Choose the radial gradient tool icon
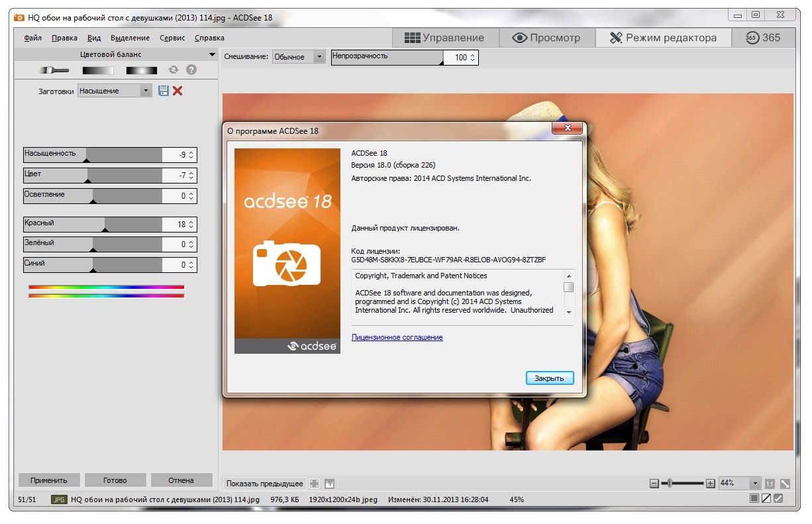 141,70
